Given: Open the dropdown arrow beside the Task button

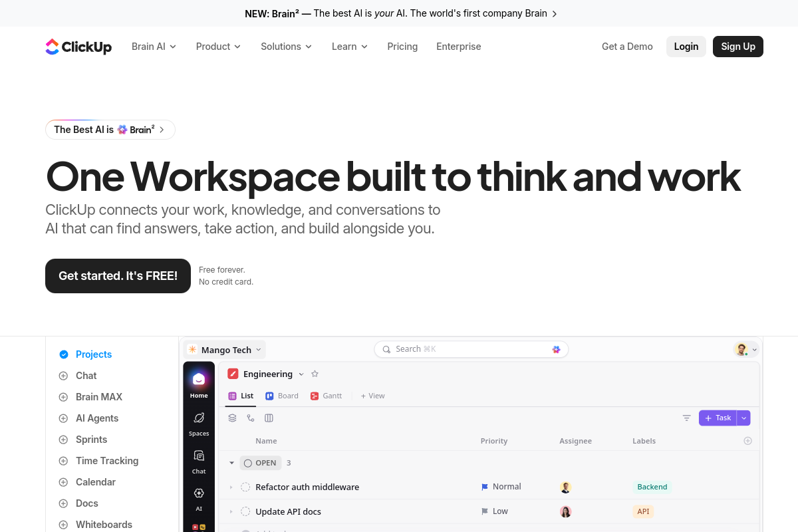Looking at the screenshot, I should (744, 418).
